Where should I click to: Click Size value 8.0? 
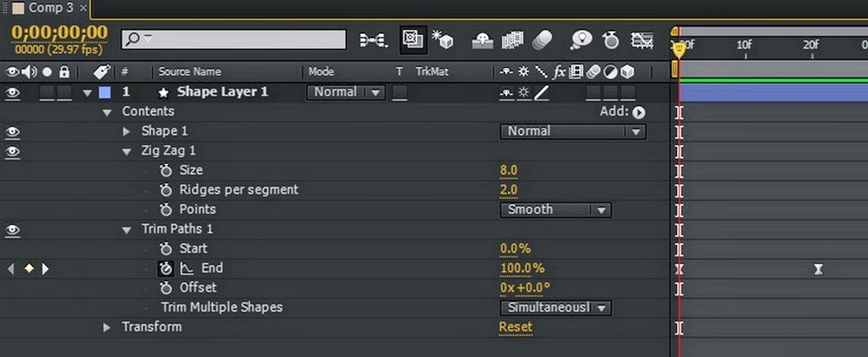[x=509, y=170]
